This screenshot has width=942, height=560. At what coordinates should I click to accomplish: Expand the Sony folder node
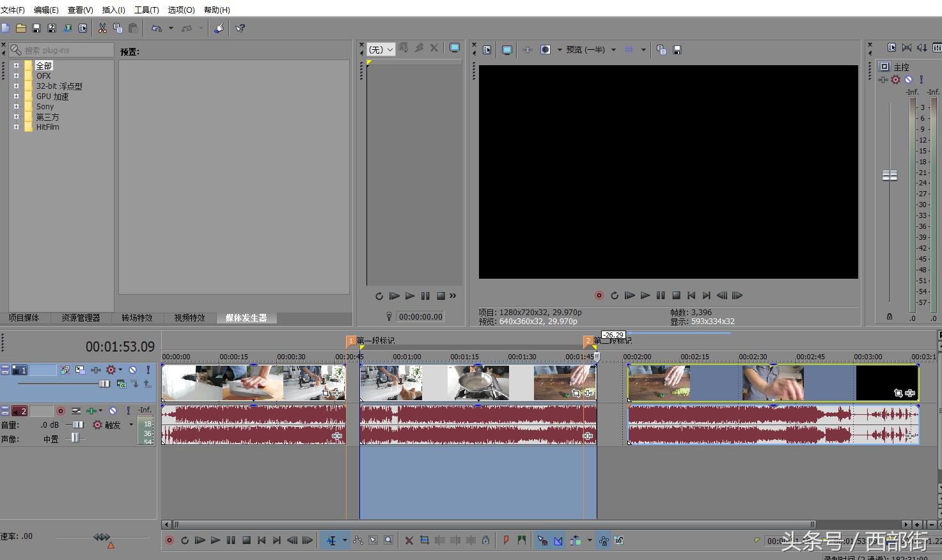[x=16, y=106]
